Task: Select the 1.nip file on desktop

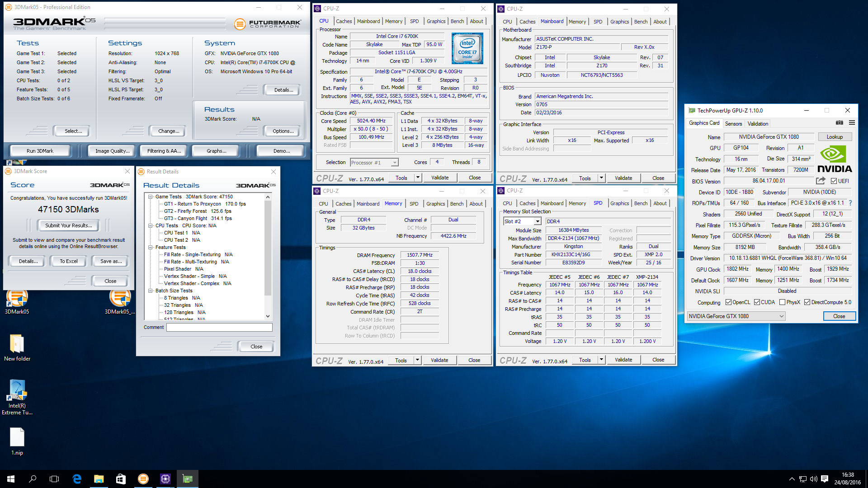Action: coord(17,441)
